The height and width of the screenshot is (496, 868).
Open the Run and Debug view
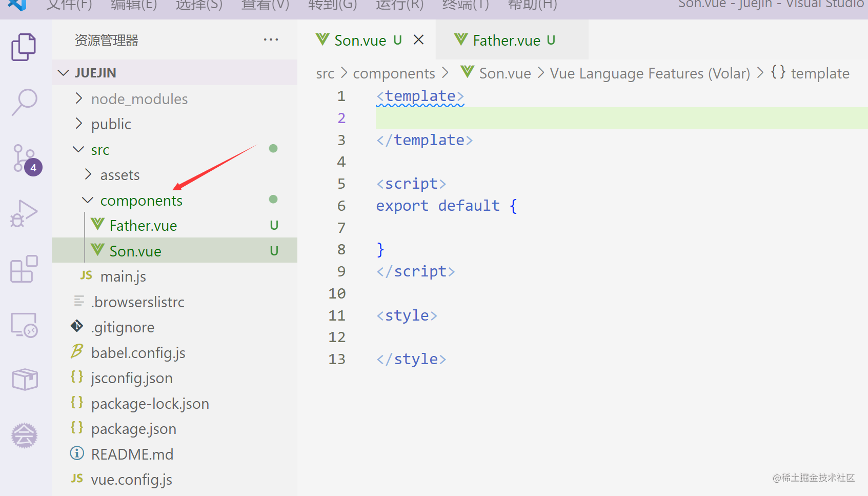pos(24,213)
